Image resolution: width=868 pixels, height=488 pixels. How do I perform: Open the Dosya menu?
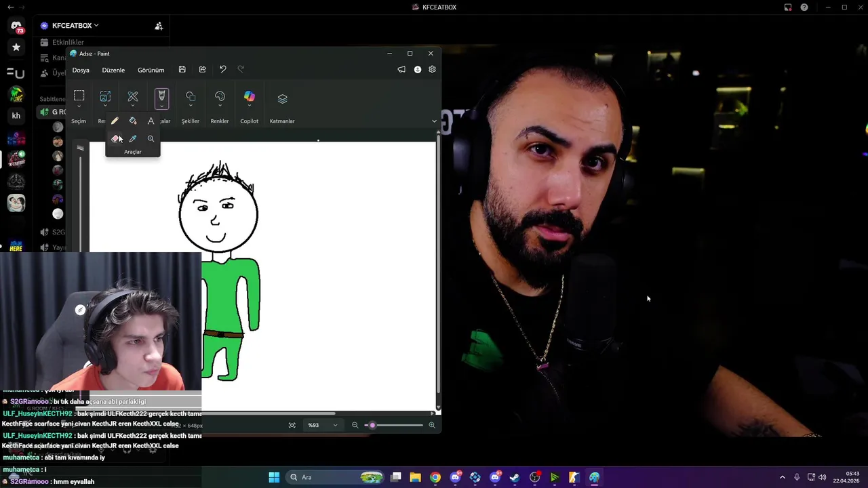[81, 70]
